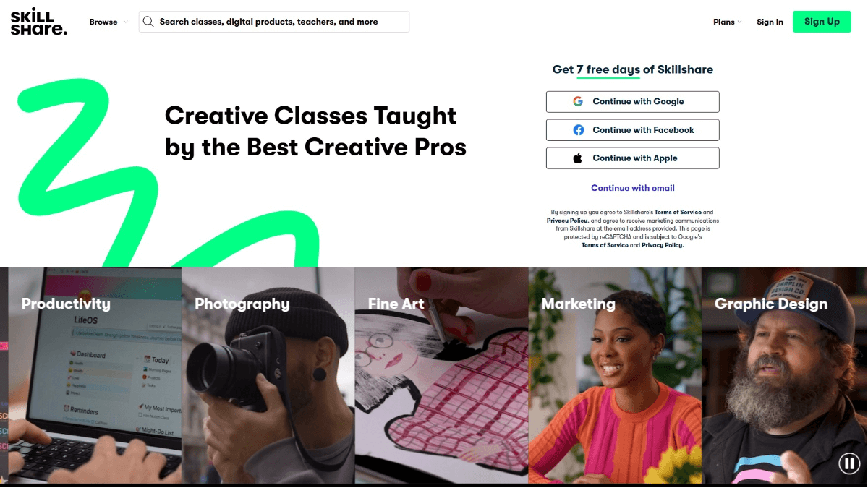Focus the search classes input field

pyautogui.click(x=274, y=22)
